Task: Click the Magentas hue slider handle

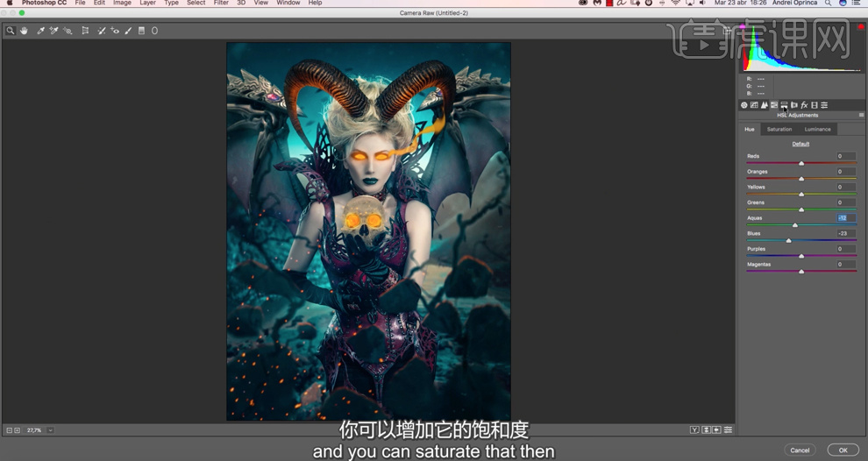Action: (x=801, y=272)
